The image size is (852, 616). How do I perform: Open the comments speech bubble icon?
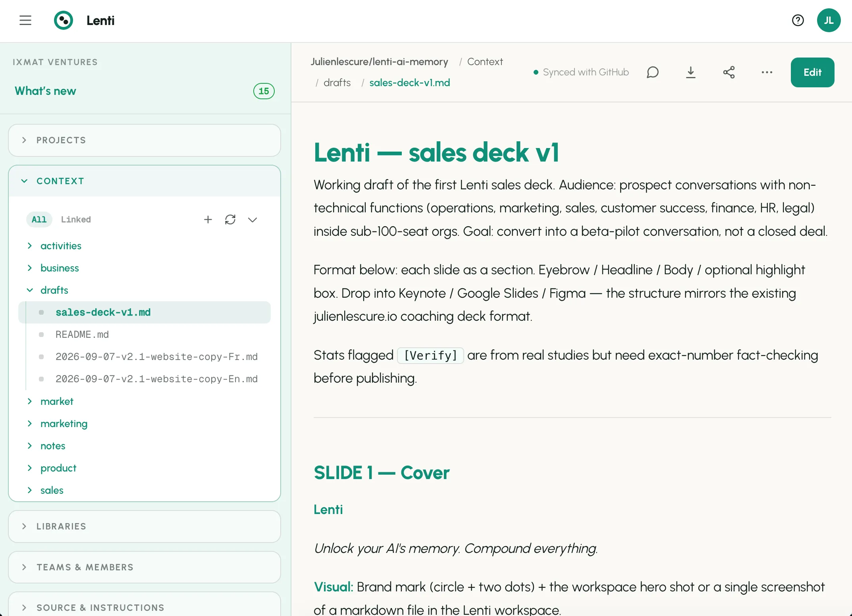[x=653, y=72]
